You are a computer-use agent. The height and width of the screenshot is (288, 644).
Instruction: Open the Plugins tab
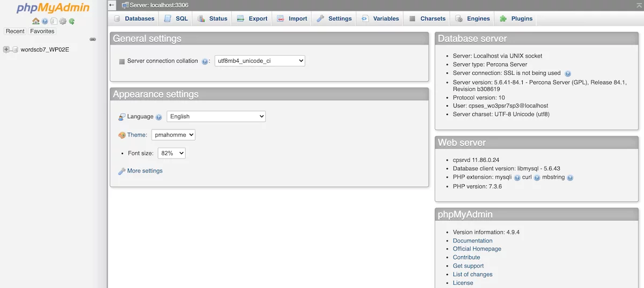(x=516, y=18)
